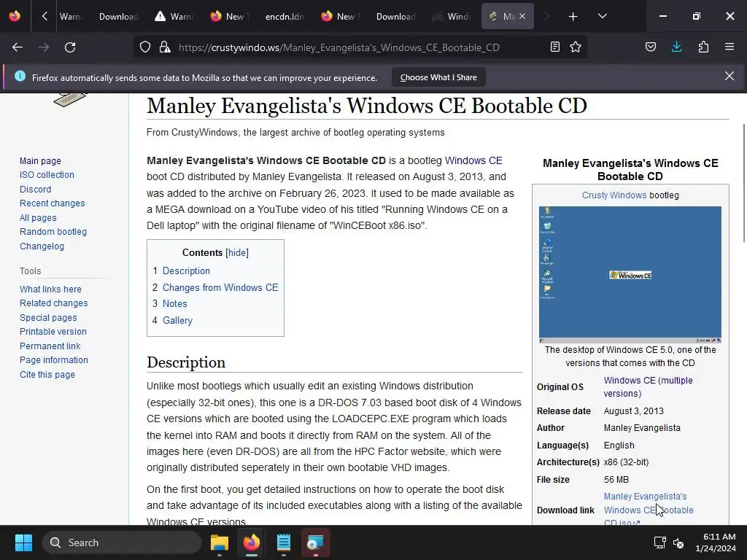Switch to the Windo tab
Viewport: 747px width, 560px height.
(452, 17)
